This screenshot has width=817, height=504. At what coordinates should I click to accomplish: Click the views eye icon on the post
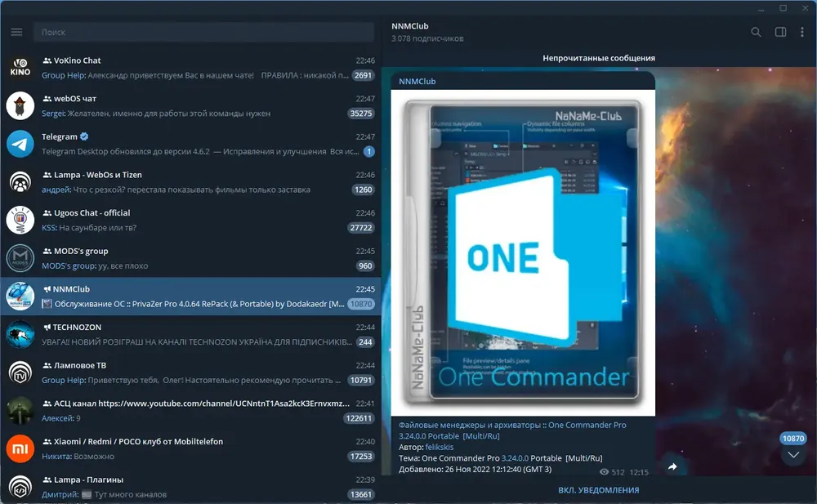[604, 471]
